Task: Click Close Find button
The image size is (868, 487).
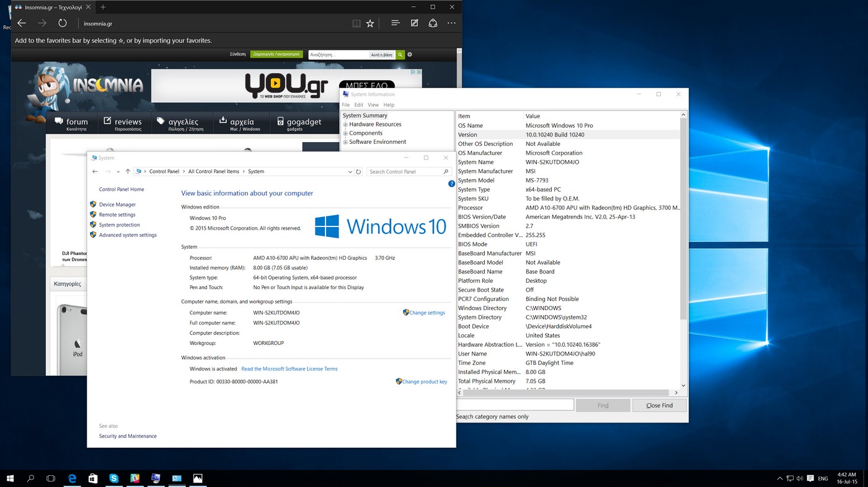Action: pyautogui.click(x=659, y=405)
